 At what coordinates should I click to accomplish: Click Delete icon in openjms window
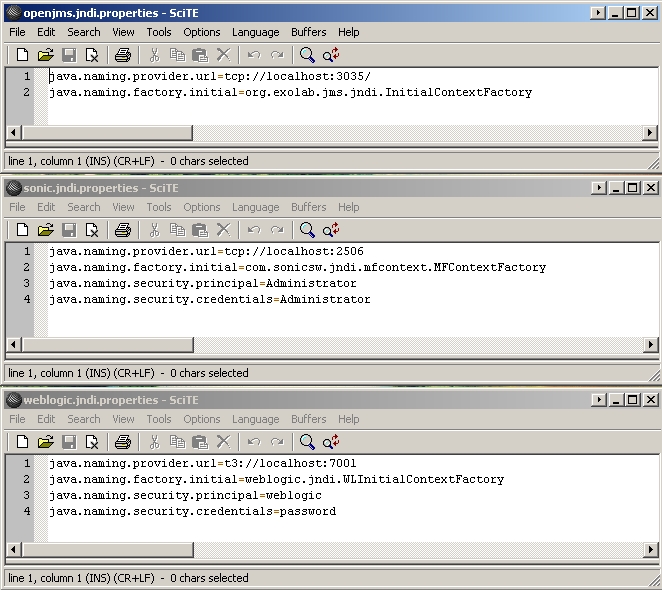[x=223, y=55]
